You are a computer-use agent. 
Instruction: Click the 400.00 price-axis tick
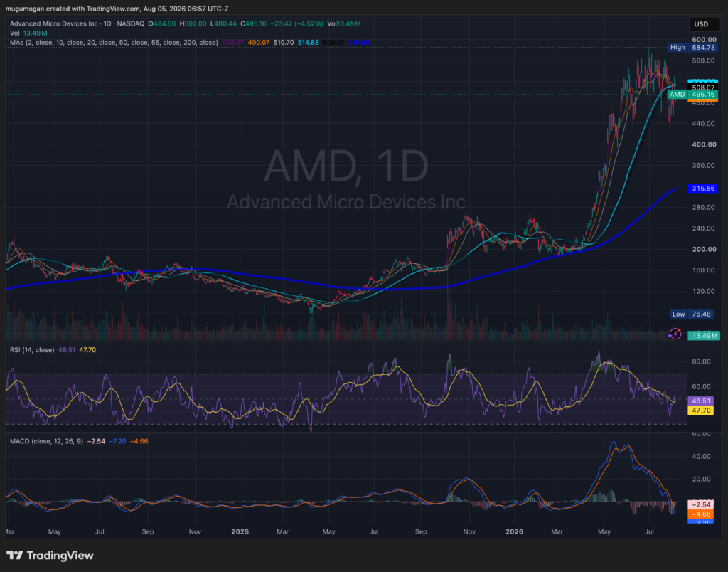coord(703,144)
